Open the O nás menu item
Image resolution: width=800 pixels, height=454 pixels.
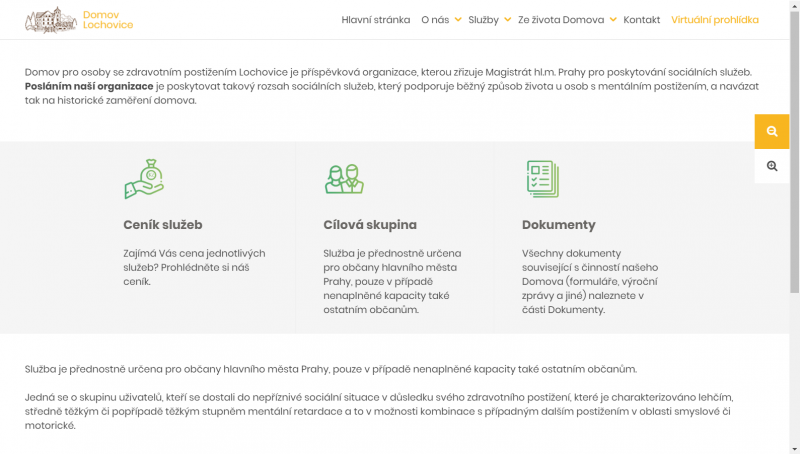pos(435,20)
